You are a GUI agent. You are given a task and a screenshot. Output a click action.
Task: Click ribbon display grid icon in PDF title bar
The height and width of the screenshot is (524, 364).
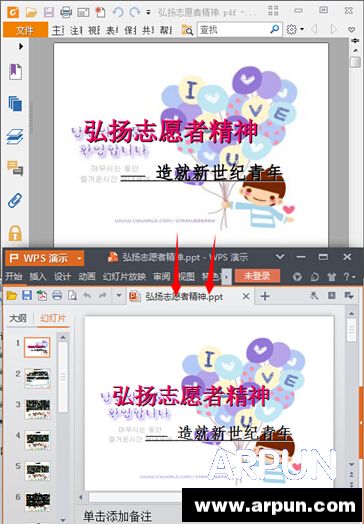coord(273,11)
